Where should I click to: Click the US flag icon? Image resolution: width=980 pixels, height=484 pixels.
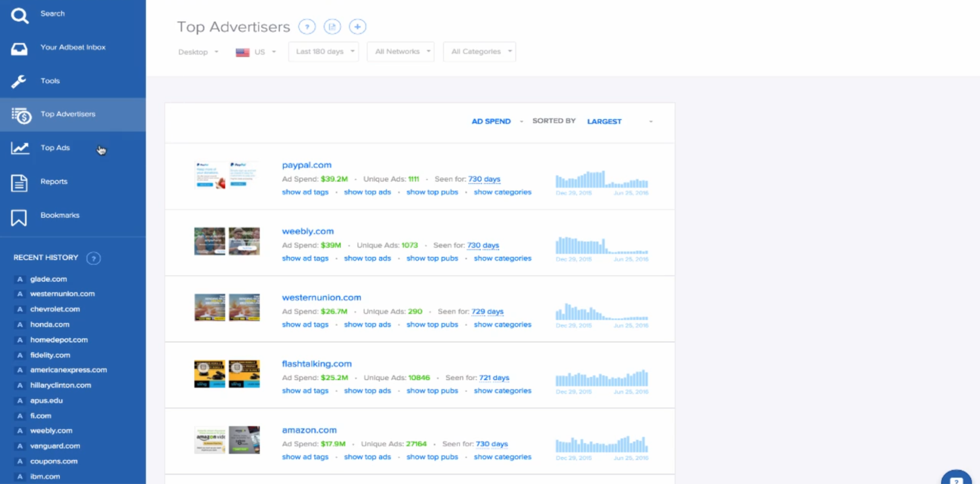point(242,52)
